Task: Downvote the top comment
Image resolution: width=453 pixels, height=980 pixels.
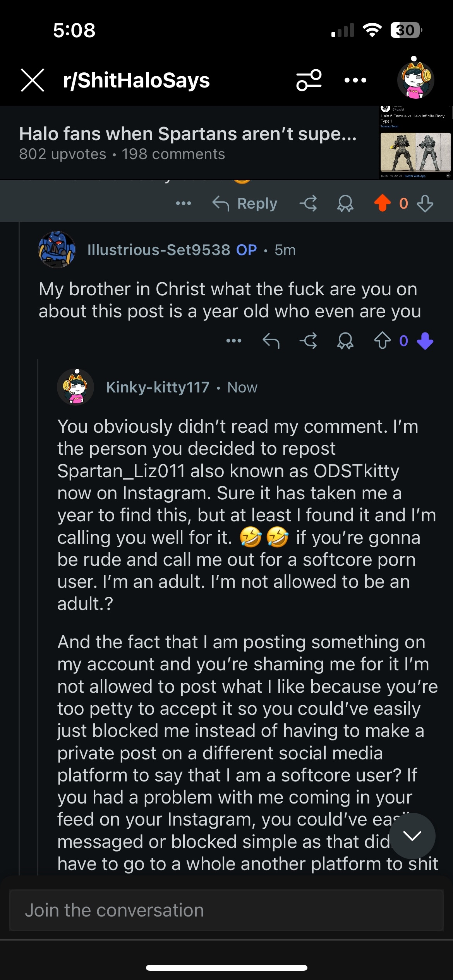Action: 425,203
